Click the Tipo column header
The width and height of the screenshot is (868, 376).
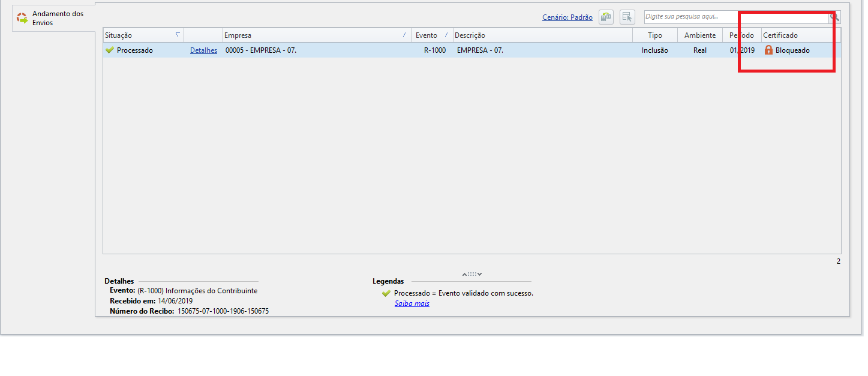pos(654,35)
